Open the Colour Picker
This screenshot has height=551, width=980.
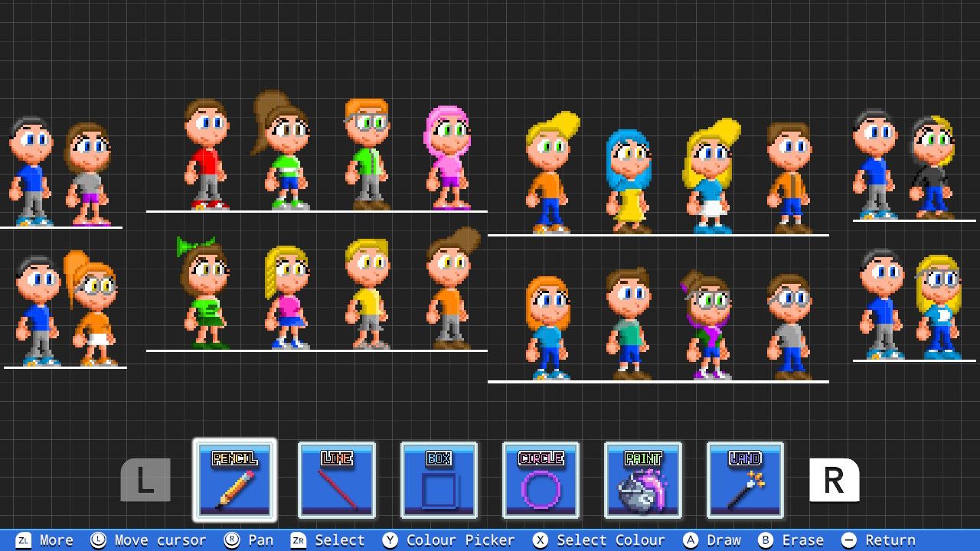[x=450, y=540]
